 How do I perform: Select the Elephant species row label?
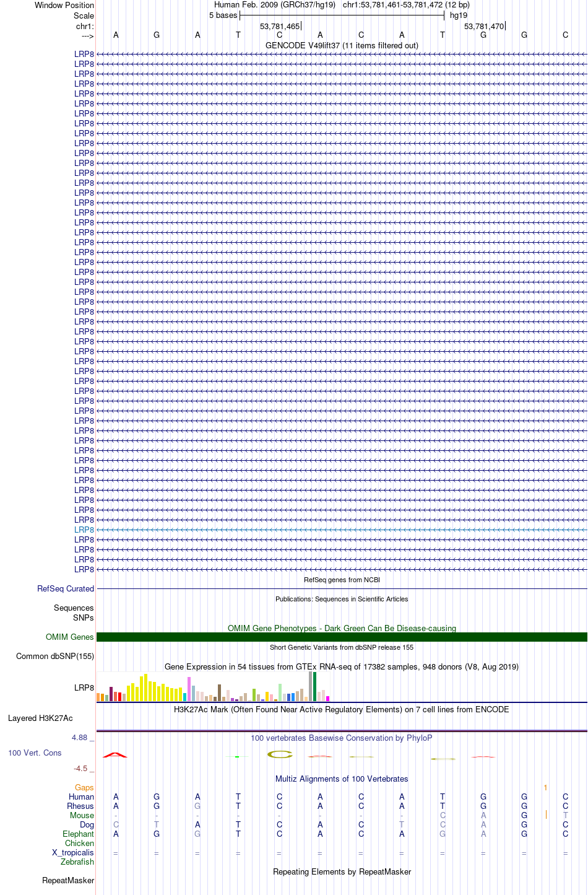pyautogui.click(x=79, y=834)
